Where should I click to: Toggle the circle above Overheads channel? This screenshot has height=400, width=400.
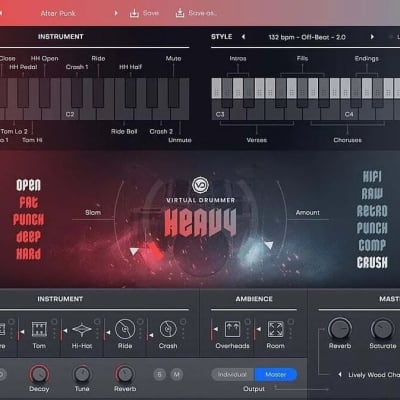[247, 322]
